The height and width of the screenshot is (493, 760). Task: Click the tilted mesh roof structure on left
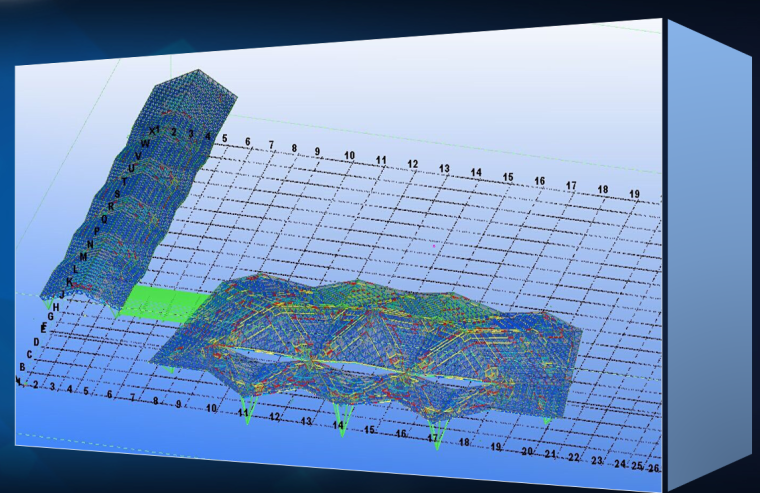click(x=140, y=190)
